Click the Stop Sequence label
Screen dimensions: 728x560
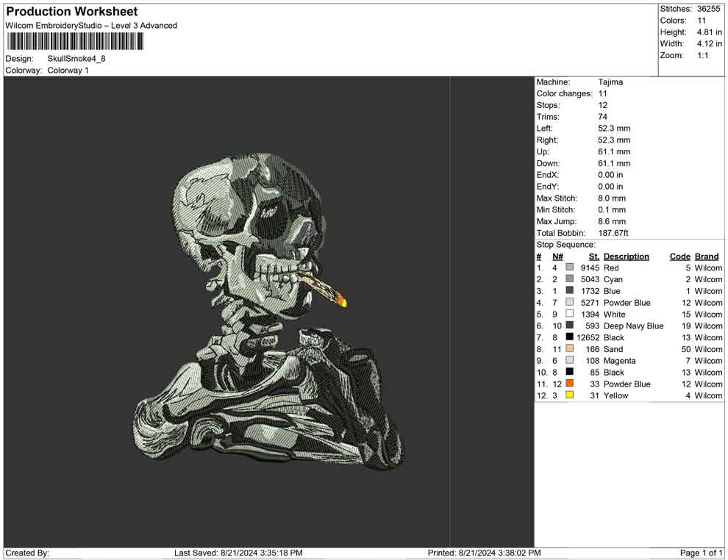(x=565, y=245)
